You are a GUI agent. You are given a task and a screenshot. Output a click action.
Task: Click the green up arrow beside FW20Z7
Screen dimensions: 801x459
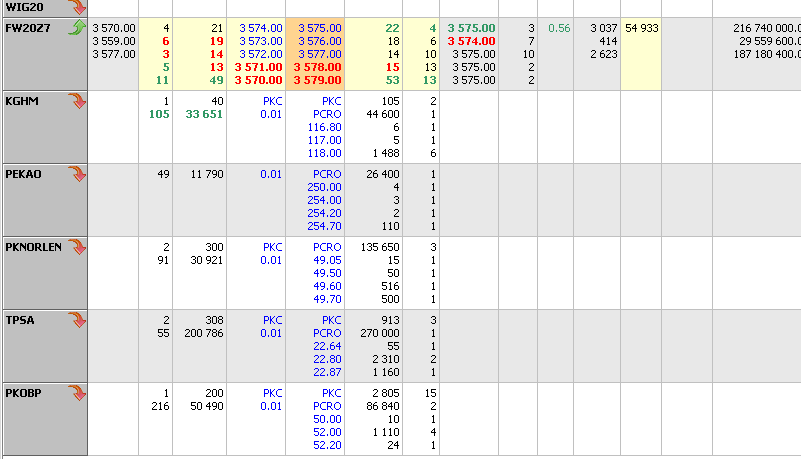[76, 28]
